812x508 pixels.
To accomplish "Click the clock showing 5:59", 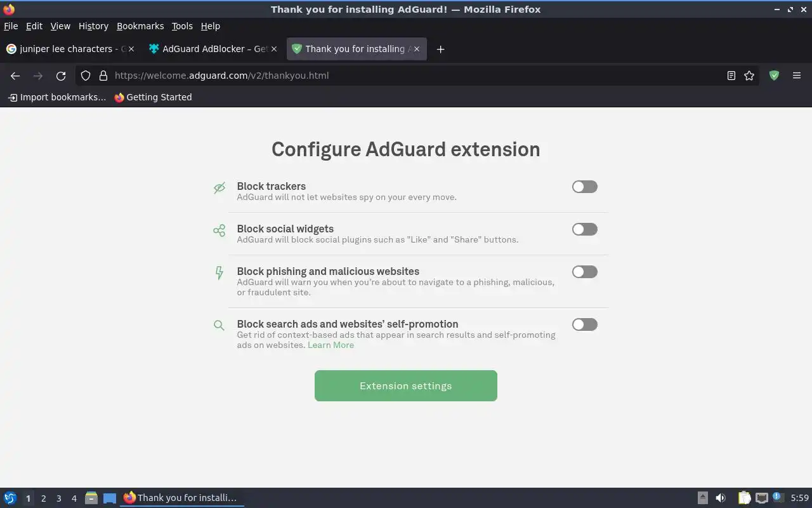I will coord(800,498).
